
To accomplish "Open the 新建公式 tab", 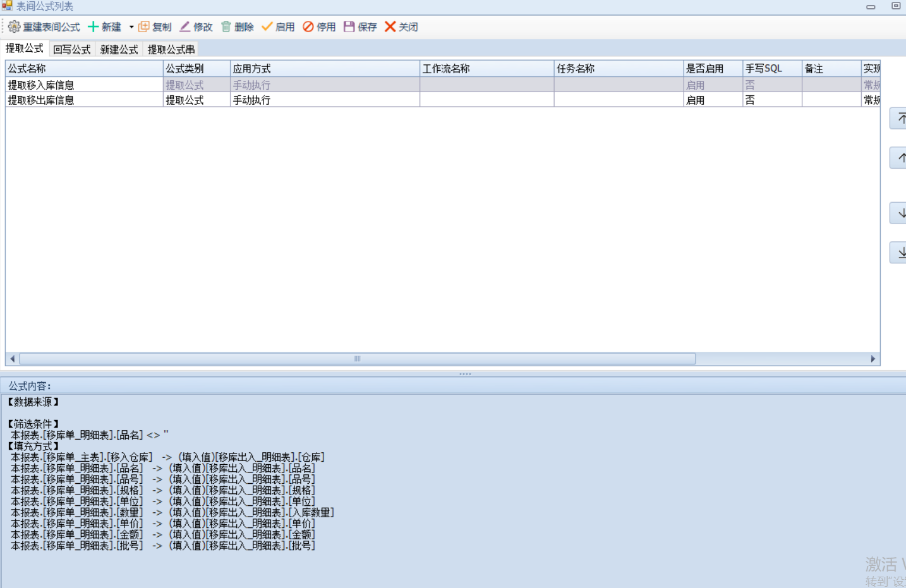I will [119, 49].
